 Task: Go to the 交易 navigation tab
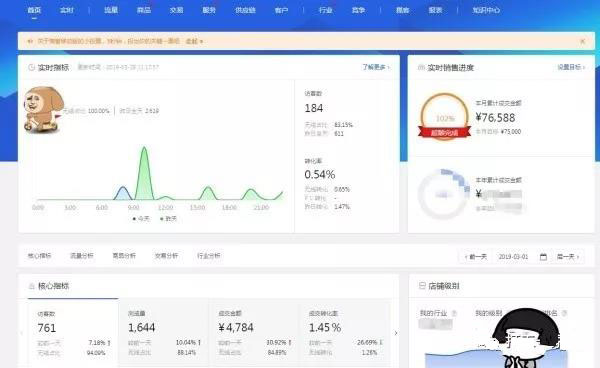(176, 10)
